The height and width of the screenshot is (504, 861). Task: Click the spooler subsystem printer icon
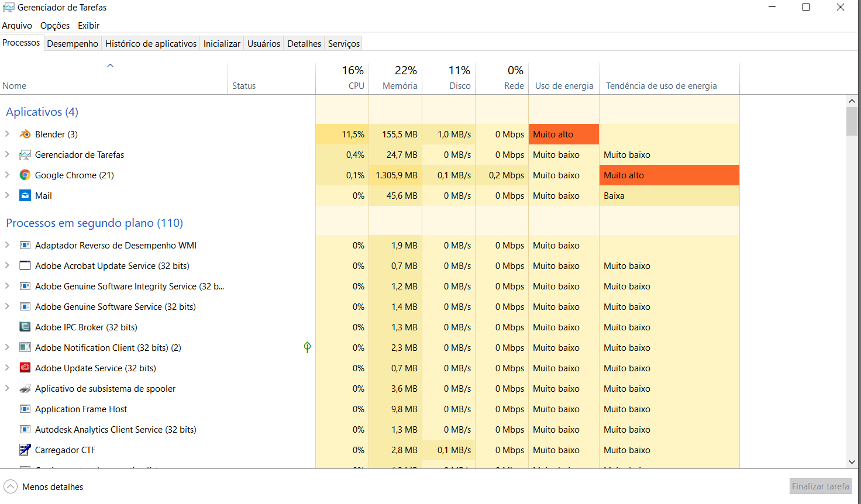pyautogui.click(x=25, y=388)
